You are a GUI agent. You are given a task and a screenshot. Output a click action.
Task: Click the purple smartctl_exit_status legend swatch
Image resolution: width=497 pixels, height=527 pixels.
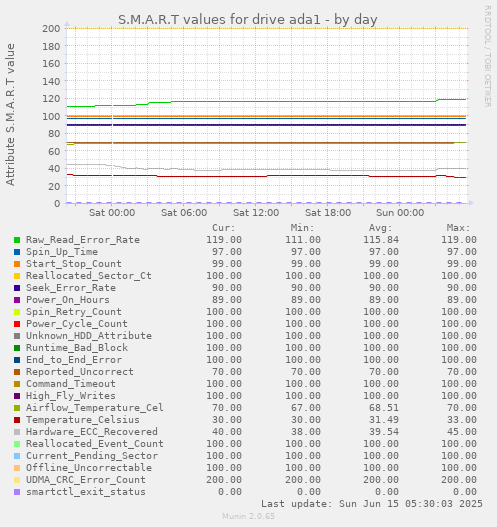[17, 492]
